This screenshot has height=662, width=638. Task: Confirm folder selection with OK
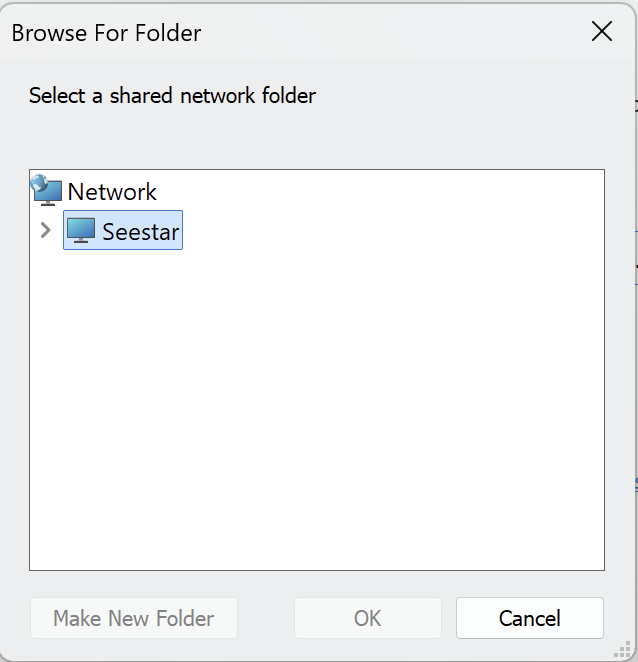[367, 618]
